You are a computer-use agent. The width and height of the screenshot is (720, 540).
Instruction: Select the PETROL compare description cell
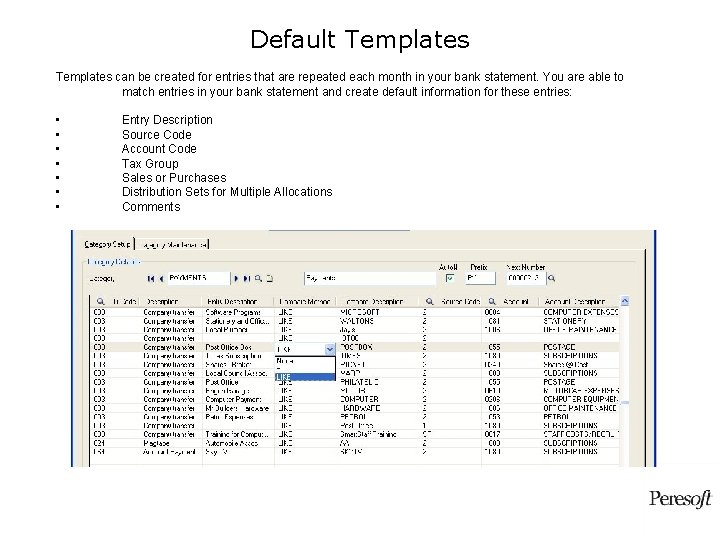tap(377, 417)
